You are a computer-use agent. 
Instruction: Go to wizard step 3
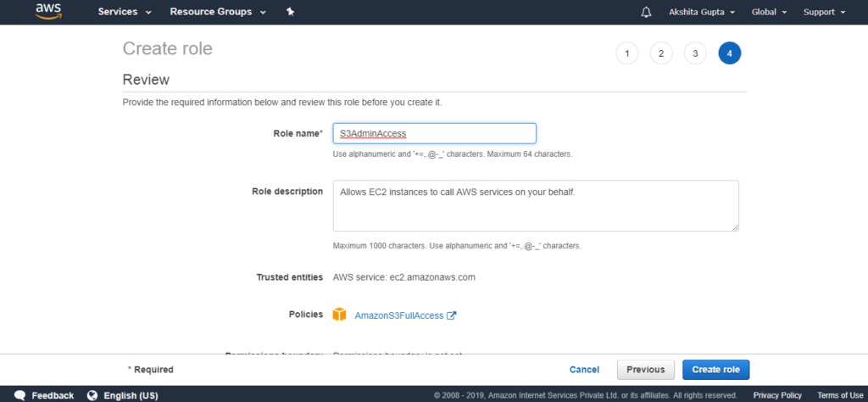(x=695, y=53)
